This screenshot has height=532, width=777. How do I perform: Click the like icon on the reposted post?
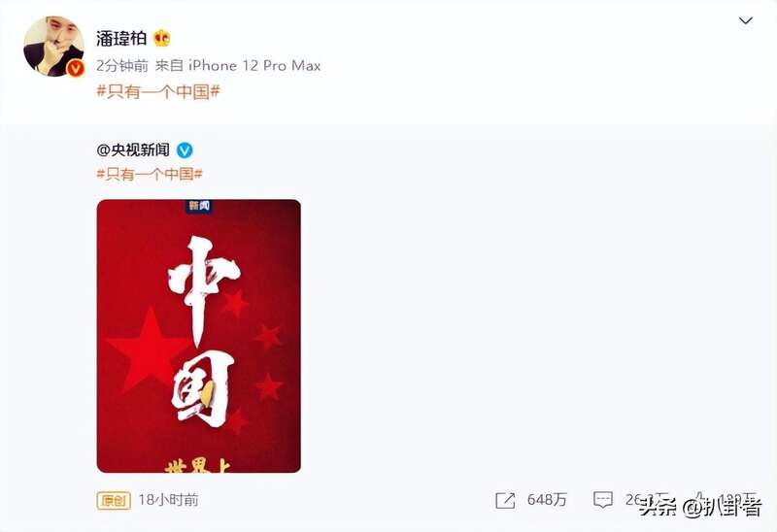pos(700,498)
